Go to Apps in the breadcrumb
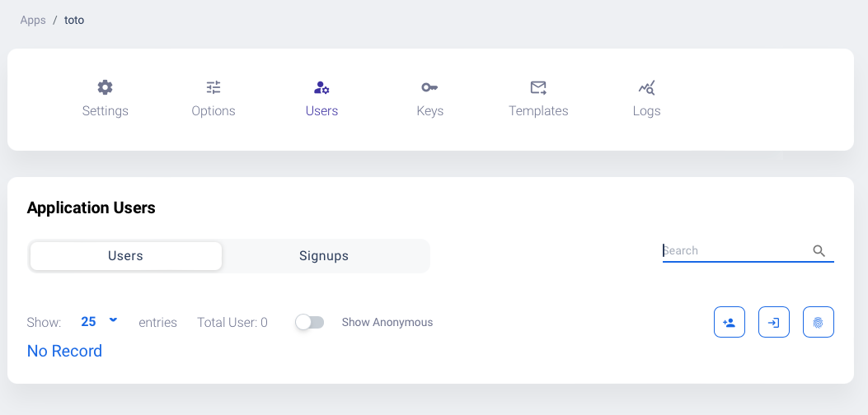This screenshot has height=415, width=868. coord(33,20)
